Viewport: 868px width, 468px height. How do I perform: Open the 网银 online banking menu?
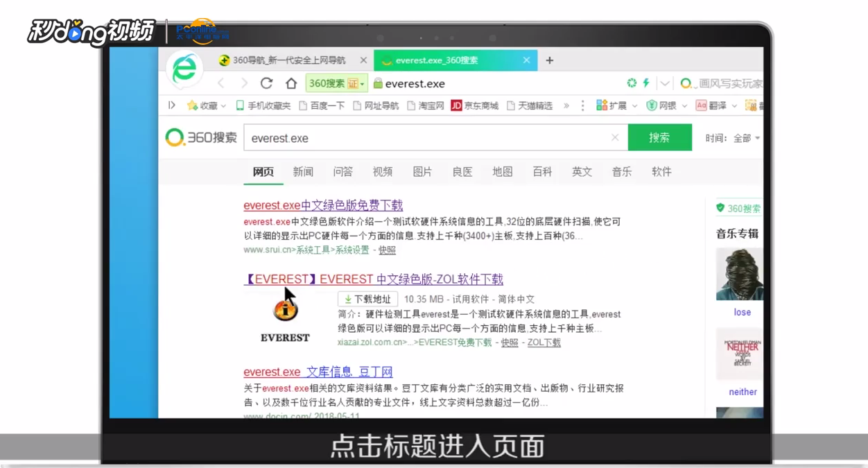pyautogui.click(x=666, y=105)
